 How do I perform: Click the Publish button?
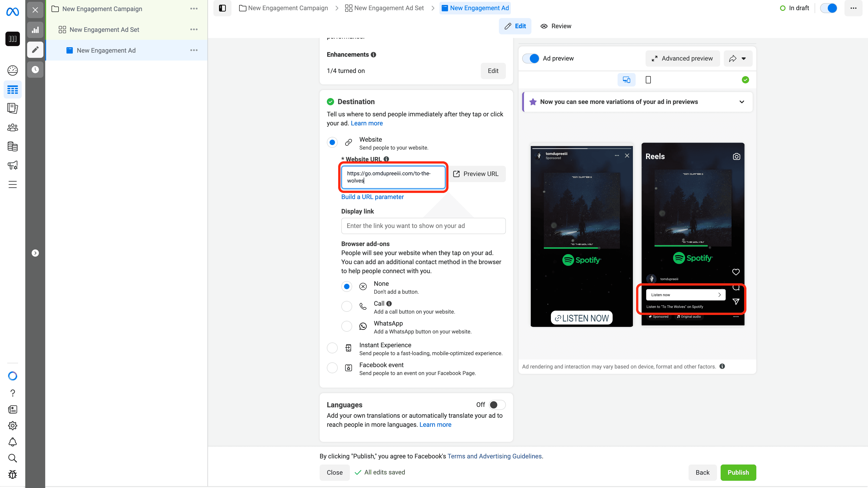tap(738, 472)
